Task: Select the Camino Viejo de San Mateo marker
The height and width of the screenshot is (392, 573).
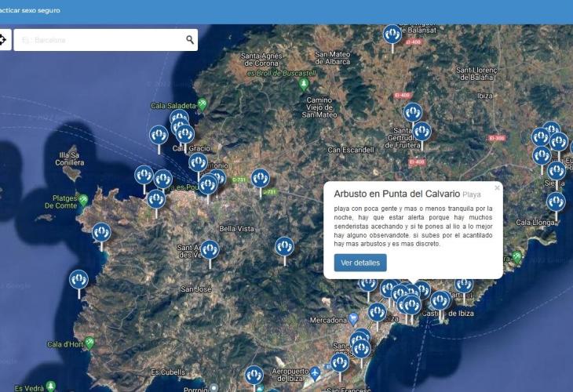Action: click(305, 84)
